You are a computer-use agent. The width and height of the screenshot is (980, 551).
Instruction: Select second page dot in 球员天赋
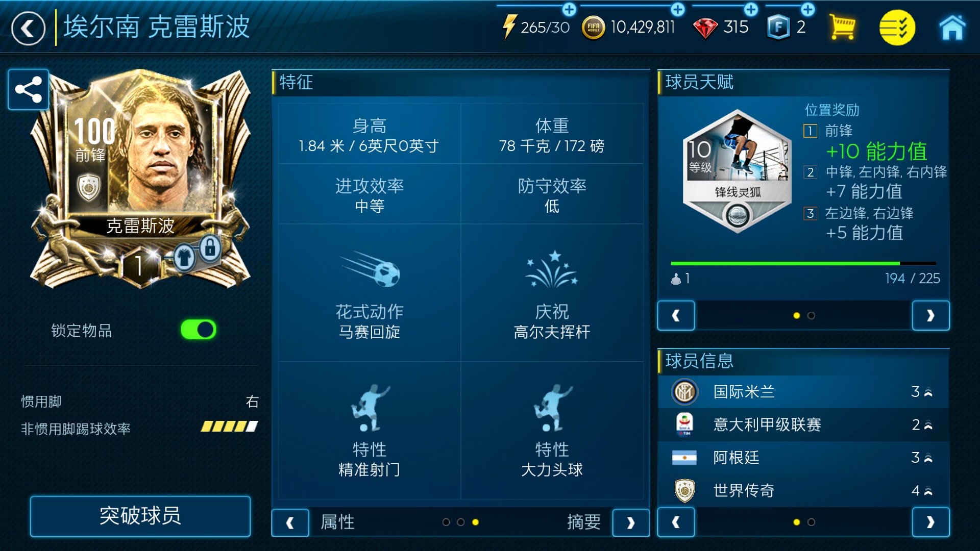(811, 316)
